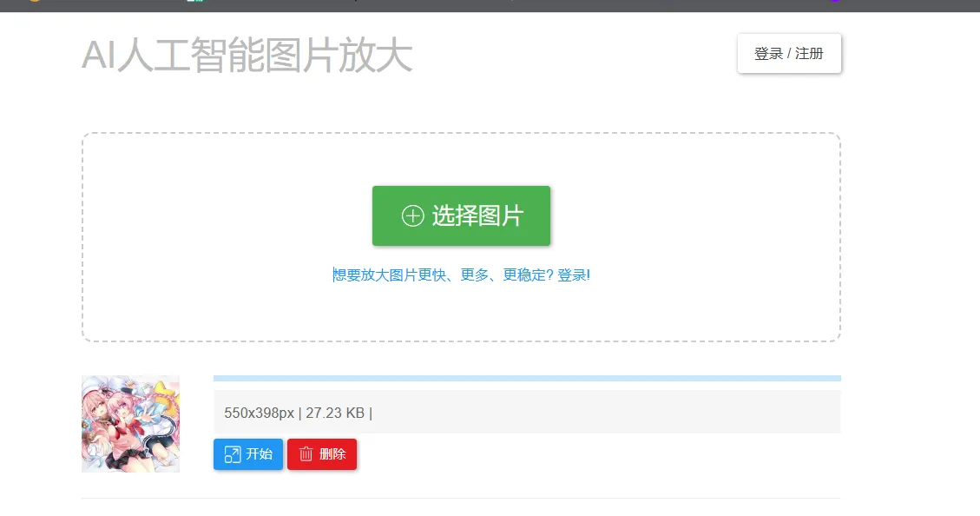Screen dimensions: 980x516
Task: Click the plus circle icon on 选择图片
Action: point(412,215)
